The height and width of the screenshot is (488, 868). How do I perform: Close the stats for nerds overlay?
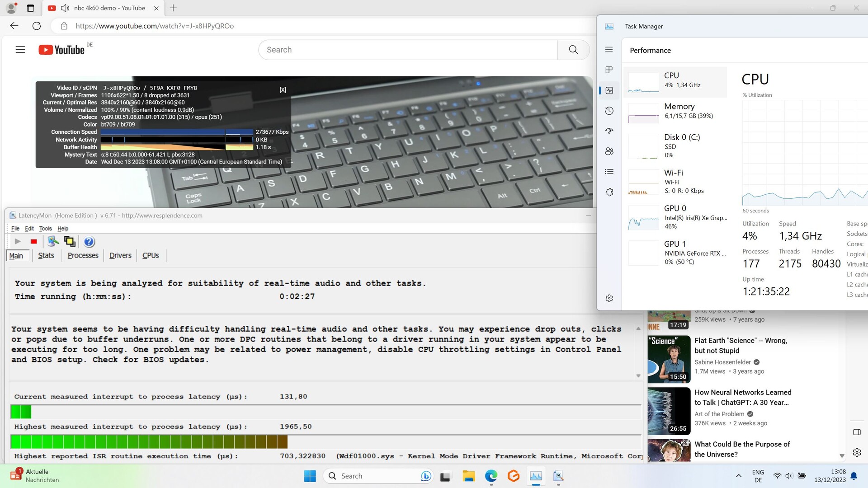pos(283,90)
